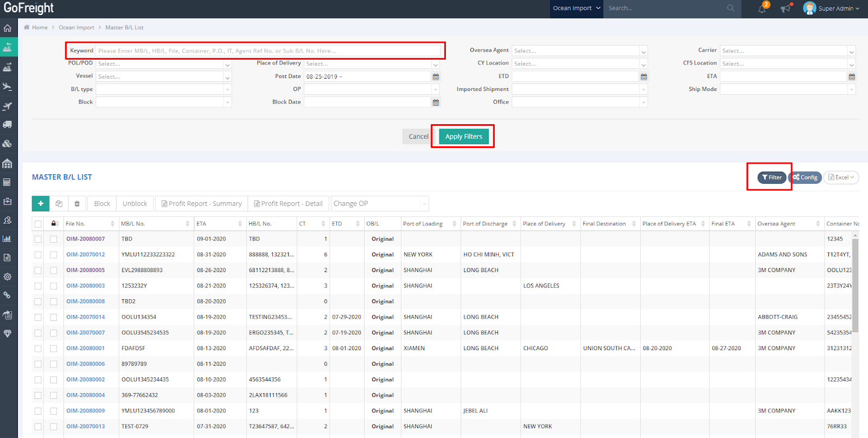Click the notification bell icon
The height and width of the screenshot is (438, 868).
(762, 8)
